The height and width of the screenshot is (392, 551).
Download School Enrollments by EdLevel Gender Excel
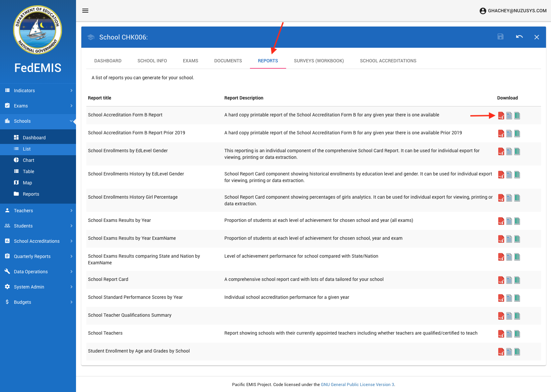(517, 151)
